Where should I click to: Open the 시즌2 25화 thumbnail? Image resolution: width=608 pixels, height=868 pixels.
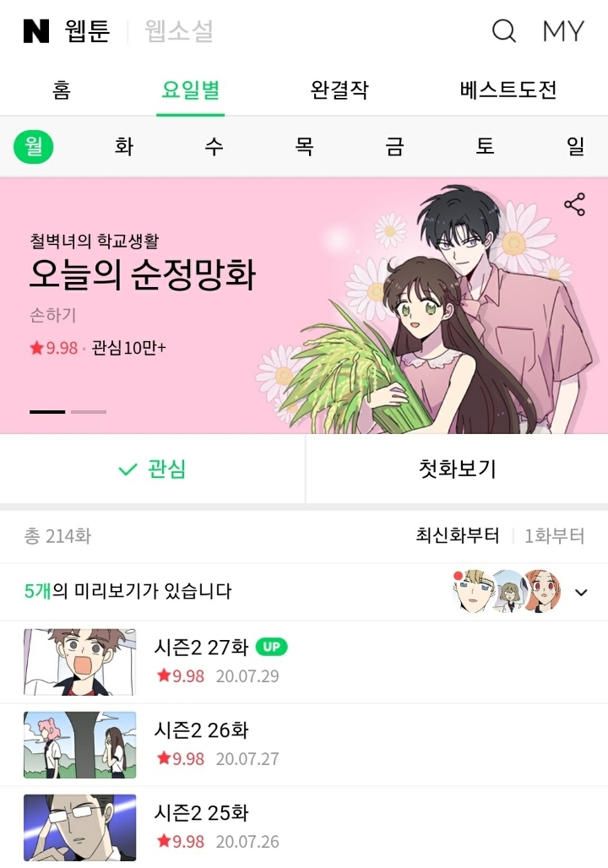[x=79, y=827]
